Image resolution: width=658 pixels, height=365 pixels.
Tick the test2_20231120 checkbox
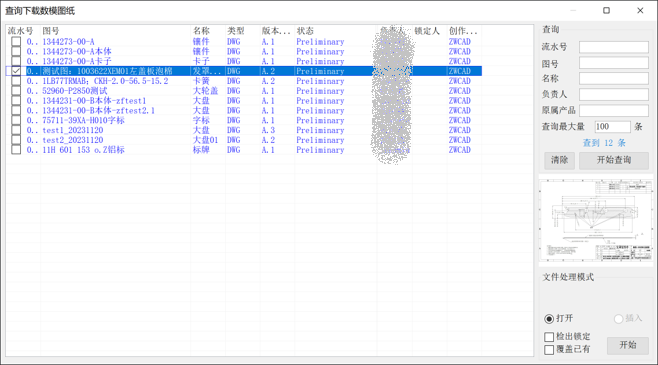pos(16,140)
